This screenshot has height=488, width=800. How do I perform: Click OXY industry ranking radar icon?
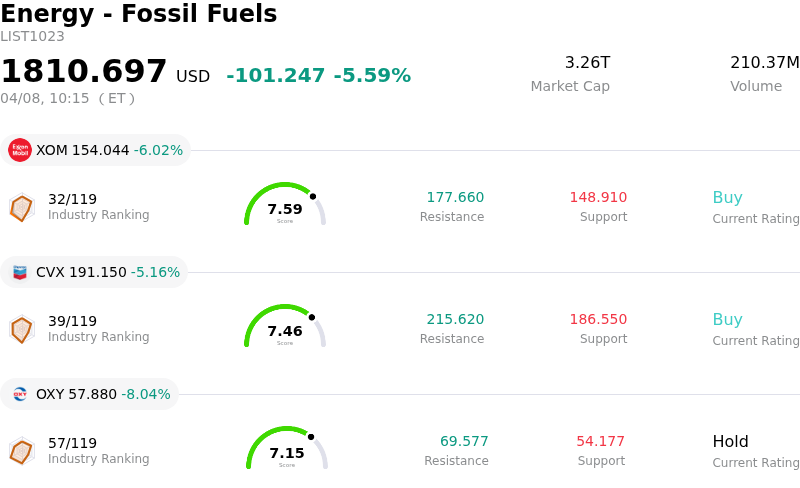[21, 451]
